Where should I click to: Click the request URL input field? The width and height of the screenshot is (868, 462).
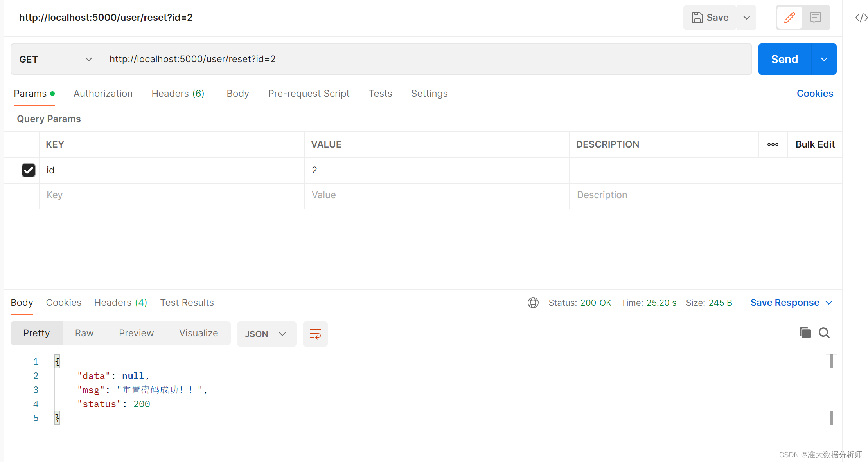(x=426, y=59)
